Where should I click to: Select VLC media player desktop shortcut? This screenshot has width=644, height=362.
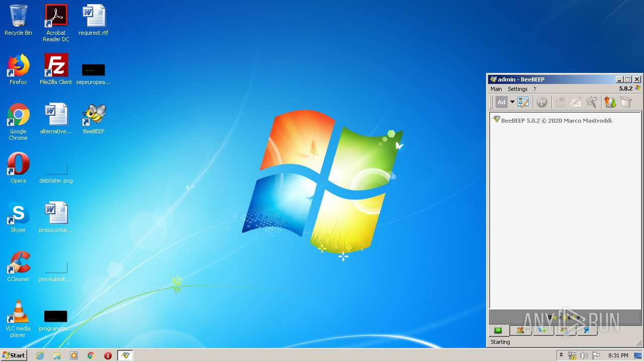coord(18,319)
